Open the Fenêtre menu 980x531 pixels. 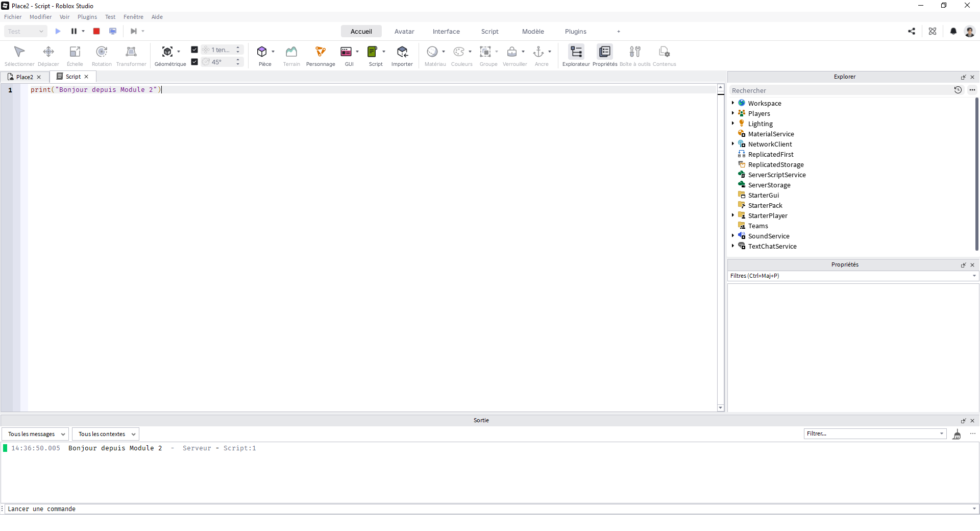click(133, 17)
